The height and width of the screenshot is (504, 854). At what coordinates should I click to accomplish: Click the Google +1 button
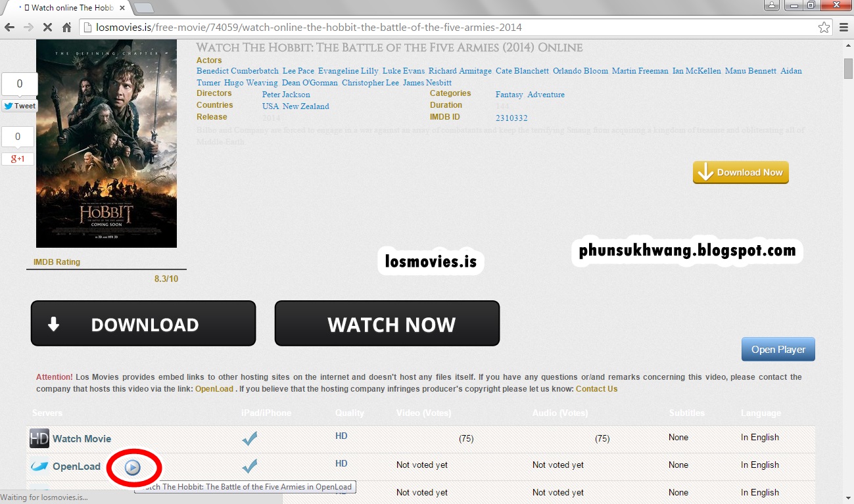[x=18, y=159]
